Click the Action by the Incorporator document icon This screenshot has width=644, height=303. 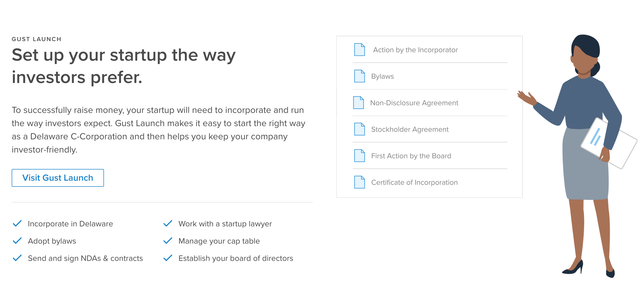tap(359, 49)
